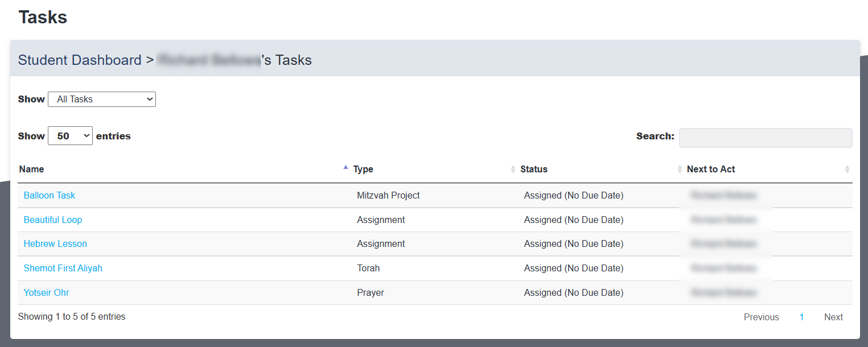Click the sort icon beside Type header
The width and height of the screenshot is (868, 347).
pos(512,169)
